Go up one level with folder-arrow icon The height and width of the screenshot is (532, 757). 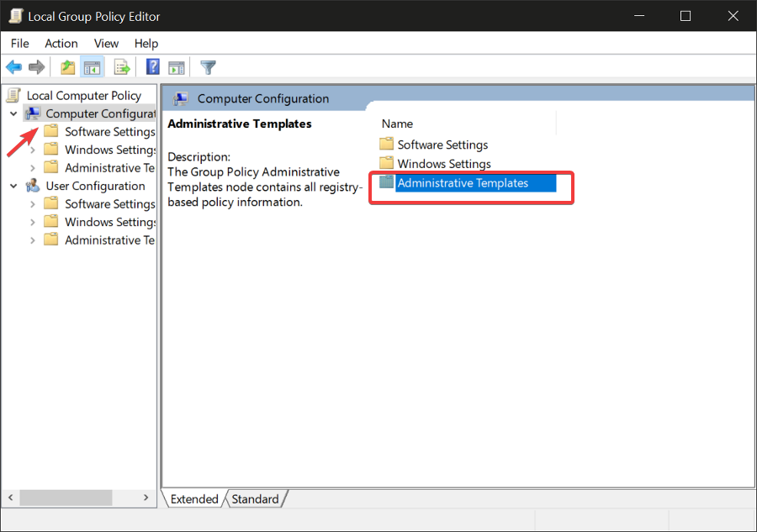click(67, 67)
